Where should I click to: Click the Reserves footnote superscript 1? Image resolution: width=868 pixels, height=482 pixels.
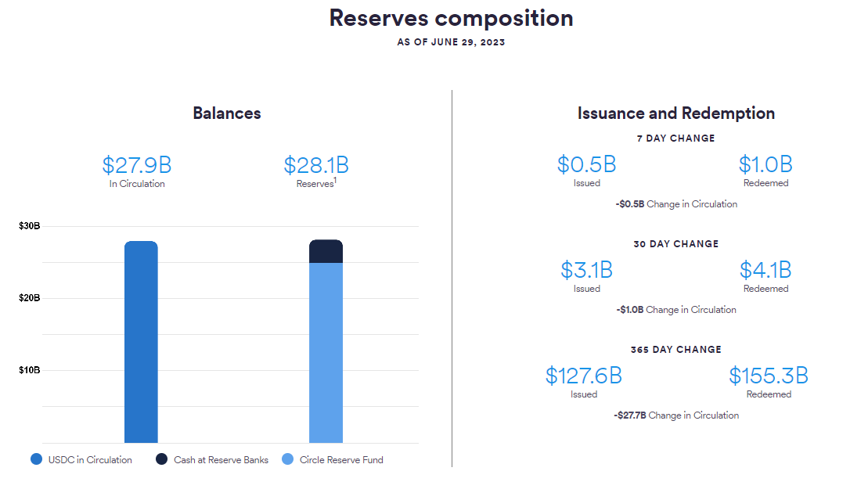[x=335, y=181]
